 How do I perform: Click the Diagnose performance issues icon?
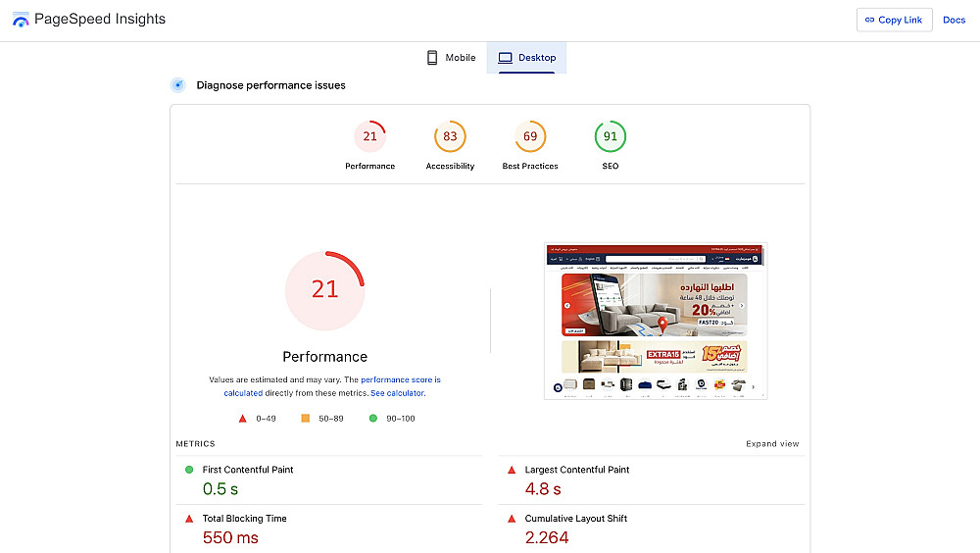pyautogui.click(x=178, y=85)
